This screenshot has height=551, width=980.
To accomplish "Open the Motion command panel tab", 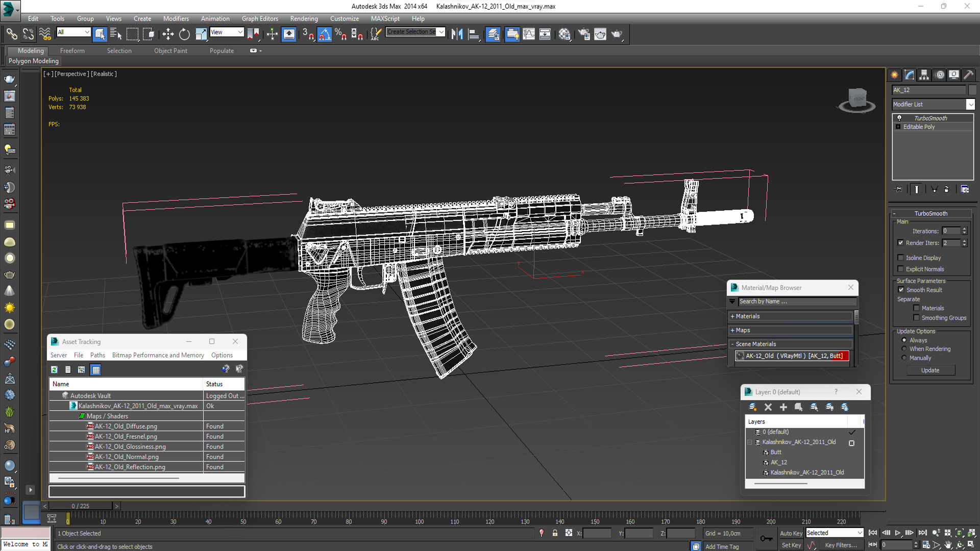I will pyautogui.click(x=939, y=75).
